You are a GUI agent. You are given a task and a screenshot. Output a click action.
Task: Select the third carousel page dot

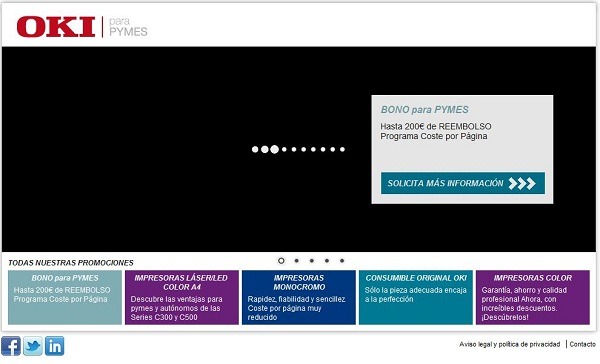(312, 261)
